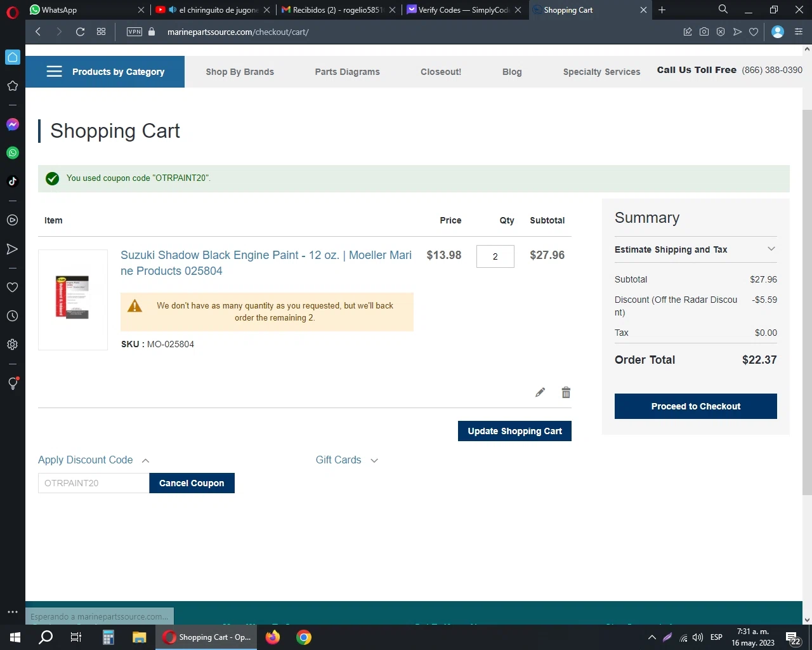Open speed dial tiles icon

click(x=101, y=32)
